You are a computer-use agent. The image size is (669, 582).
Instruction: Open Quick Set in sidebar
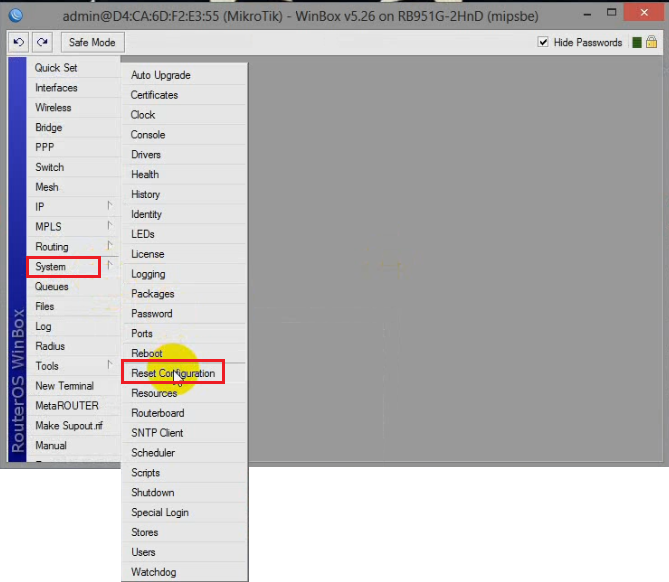(x=56, y=67)
